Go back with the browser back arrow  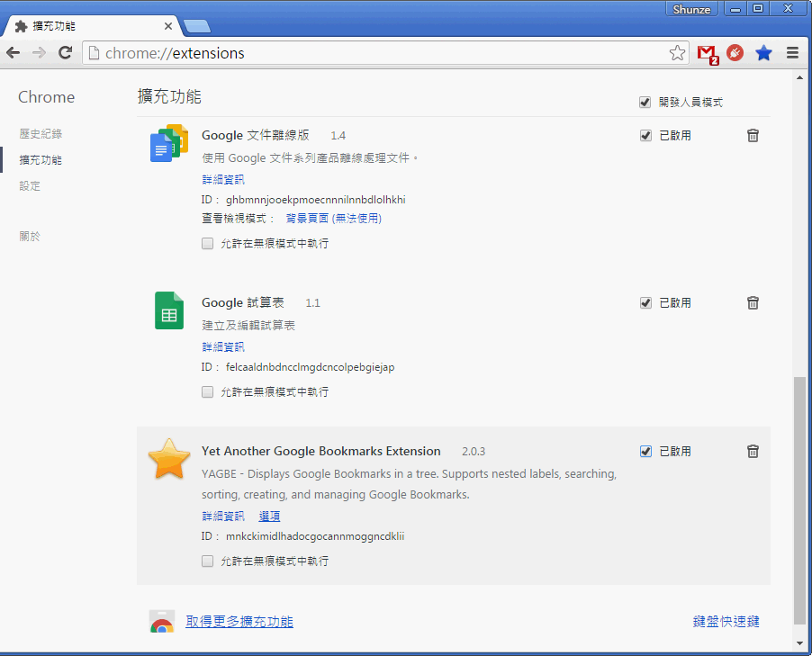click(x=13, y=53)
